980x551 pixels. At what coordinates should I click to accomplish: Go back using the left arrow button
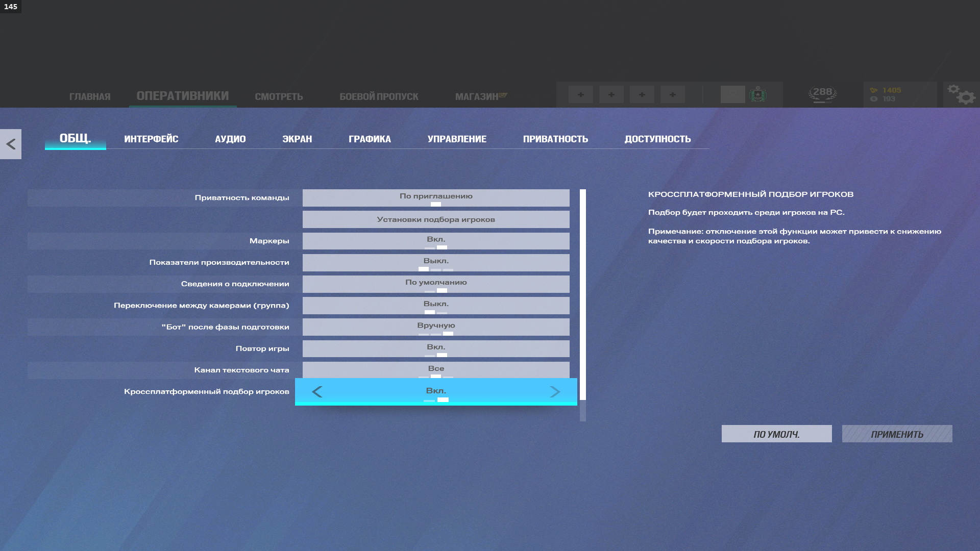click(x=11, y=144)
